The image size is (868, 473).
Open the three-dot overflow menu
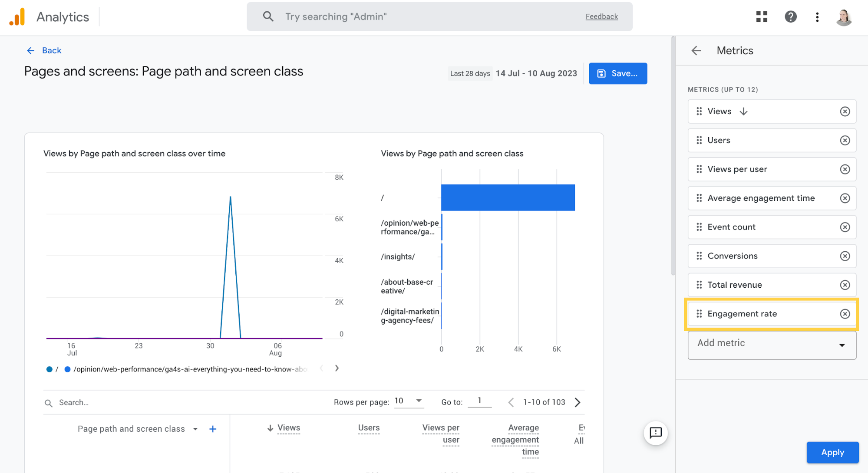(817, 17)
